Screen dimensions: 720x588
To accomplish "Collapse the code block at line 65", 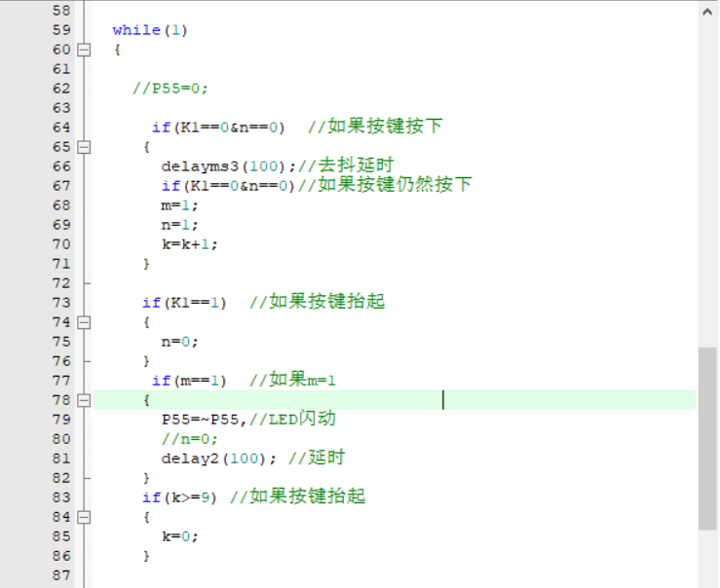I will coord(84,147).
